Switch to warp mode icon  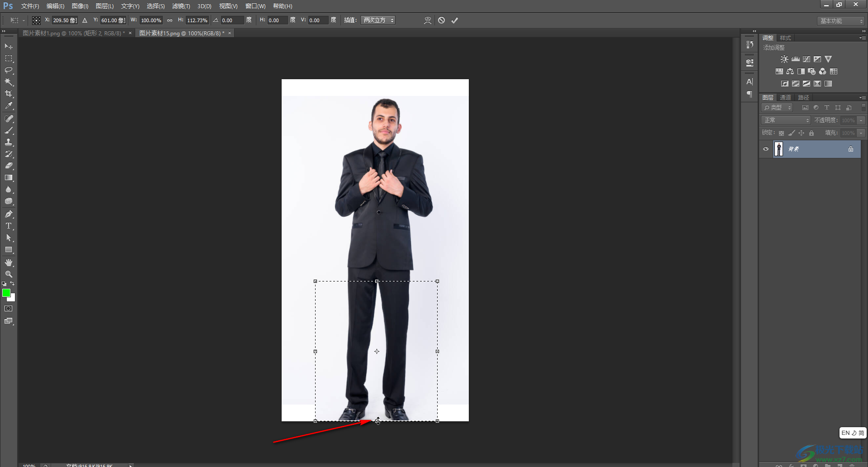click(x=428, y=20)
